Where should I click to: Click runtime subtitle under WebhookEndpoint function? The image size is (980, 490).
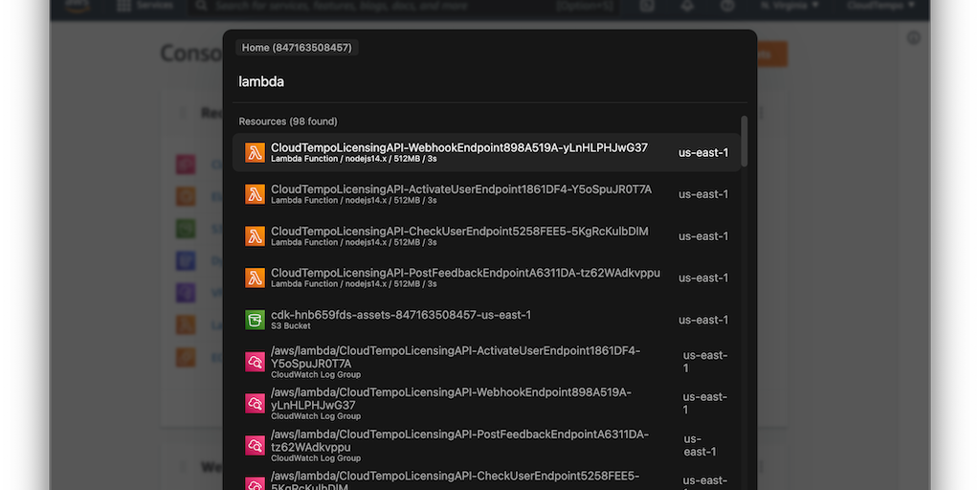point(354,159)
